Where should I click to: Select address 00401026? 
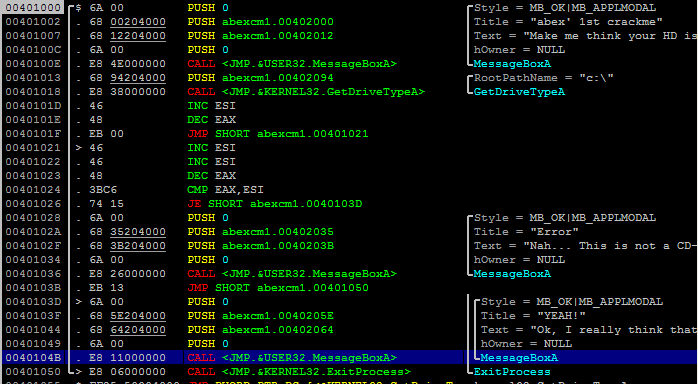point(33,204)
